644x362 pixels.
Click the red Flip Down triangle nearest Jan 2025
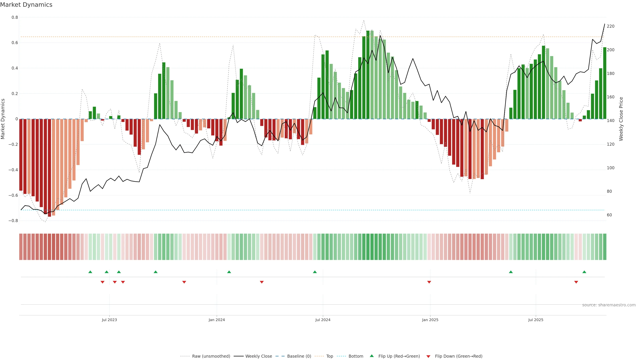[429, 282]
